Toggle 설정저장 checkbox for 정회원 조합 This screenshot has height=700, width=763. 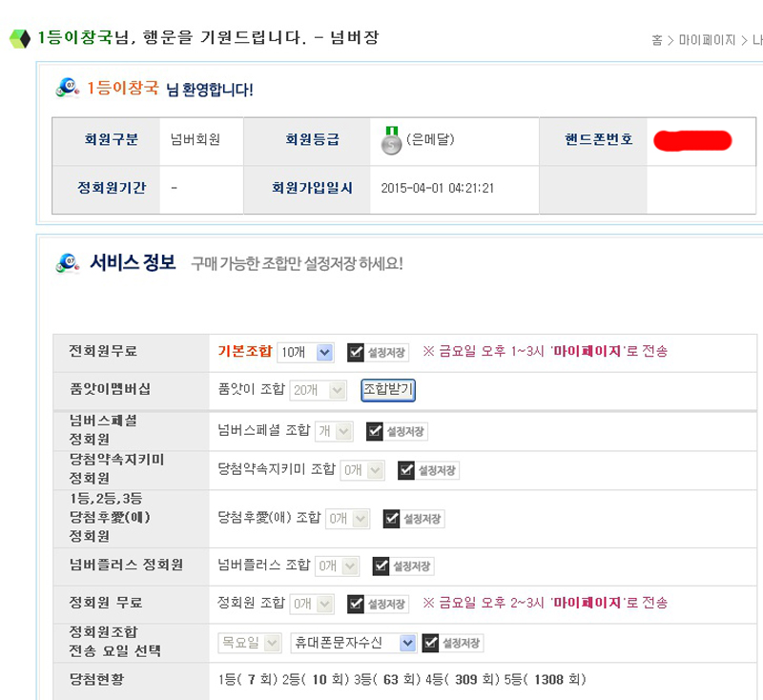pos(356,604)
